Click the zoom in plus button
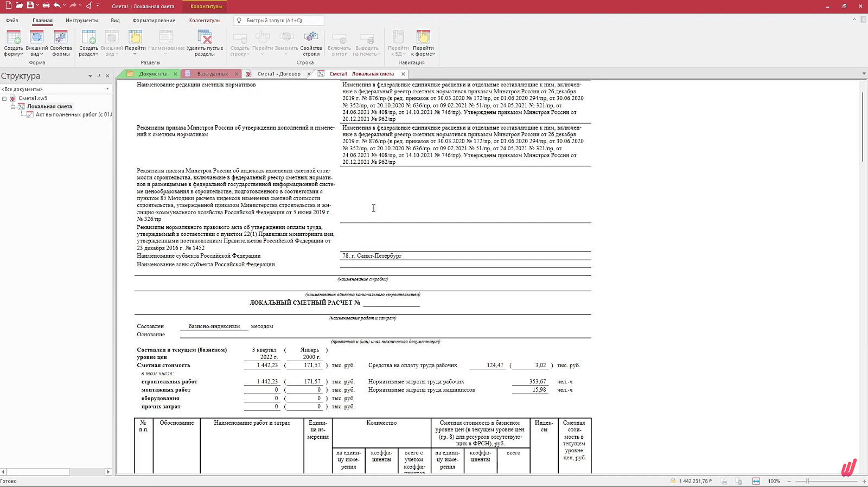Screen dimensions: 868x487 point(864,481)
